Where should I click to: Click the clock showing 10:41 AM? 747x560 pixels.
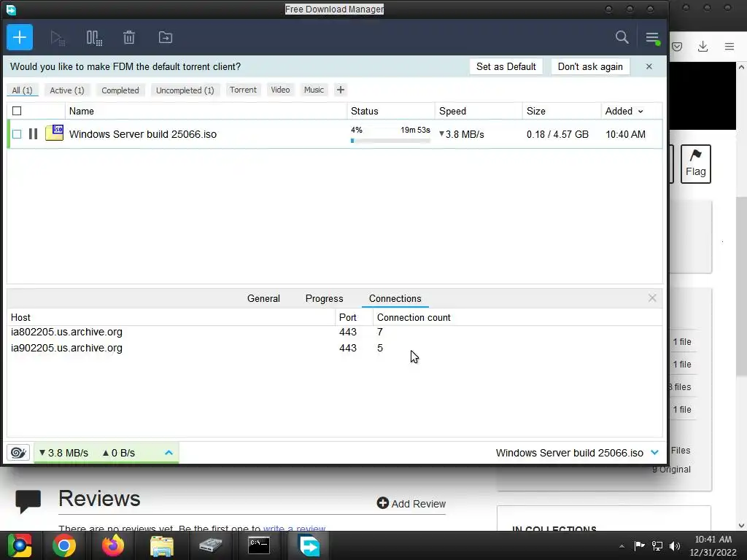[713, 540]
